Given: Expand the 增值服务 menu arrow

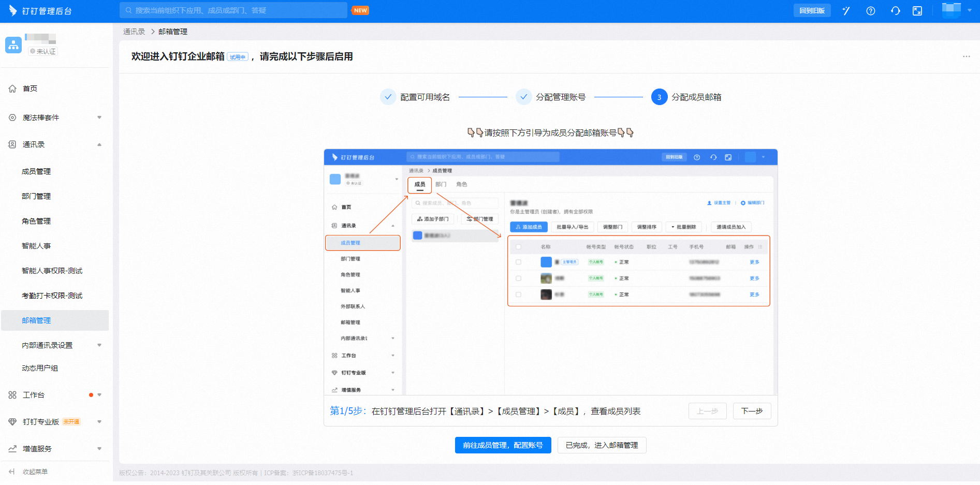Looking at the screenshot, I should (x=99, y=449).
